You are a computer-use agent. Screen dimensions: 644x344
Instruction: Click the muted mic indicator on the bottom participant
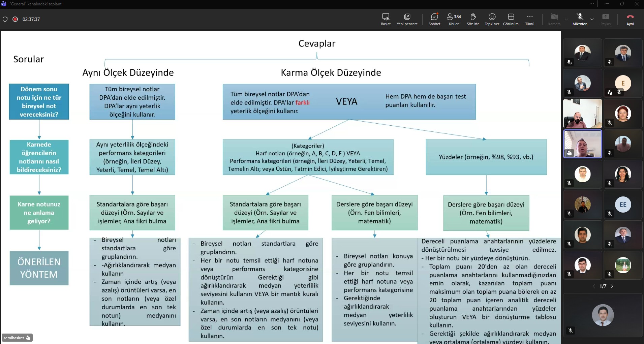click(x=571, y=331)
